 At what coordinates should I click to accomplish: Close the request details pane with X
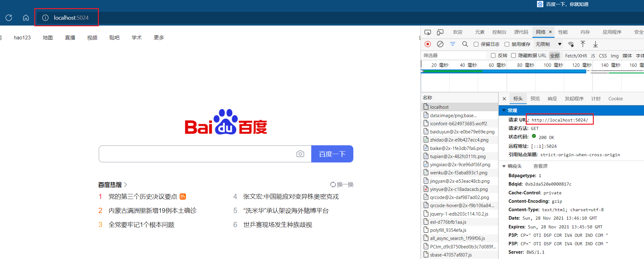[504, 99]
